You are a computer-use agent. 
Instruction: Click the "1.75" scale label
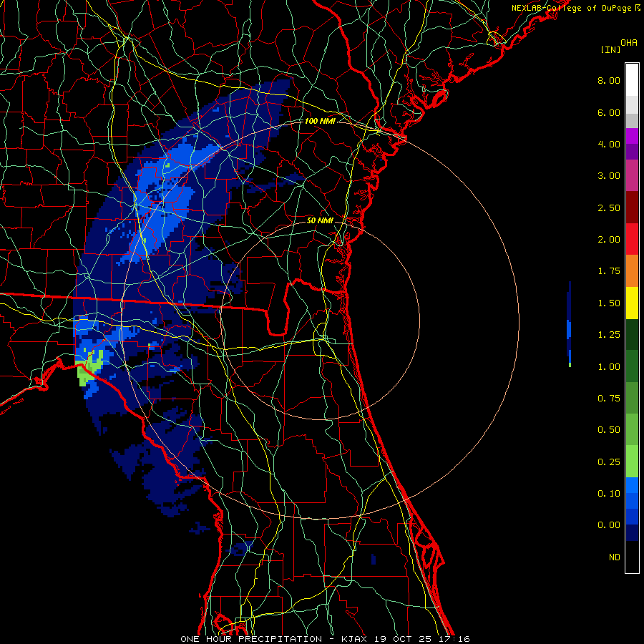(609, 271)
